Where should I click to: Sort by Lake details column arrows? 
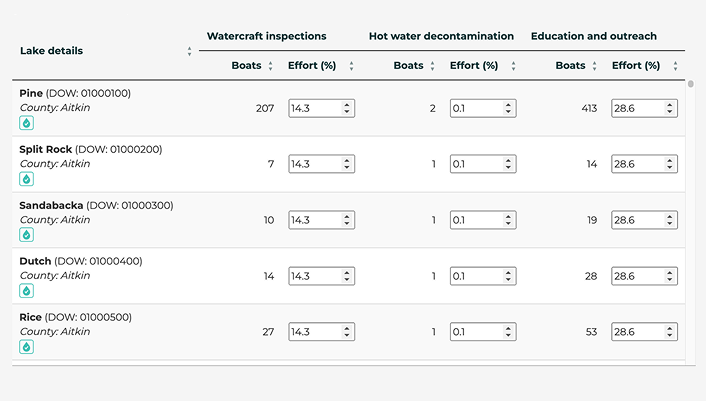pyautogui.click(x=190, y=51)
